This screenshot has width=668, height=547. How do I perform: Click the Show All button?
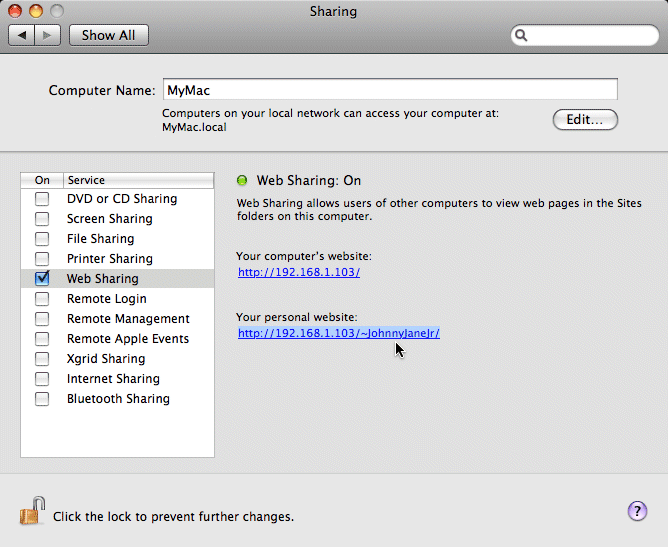point(108,35)
